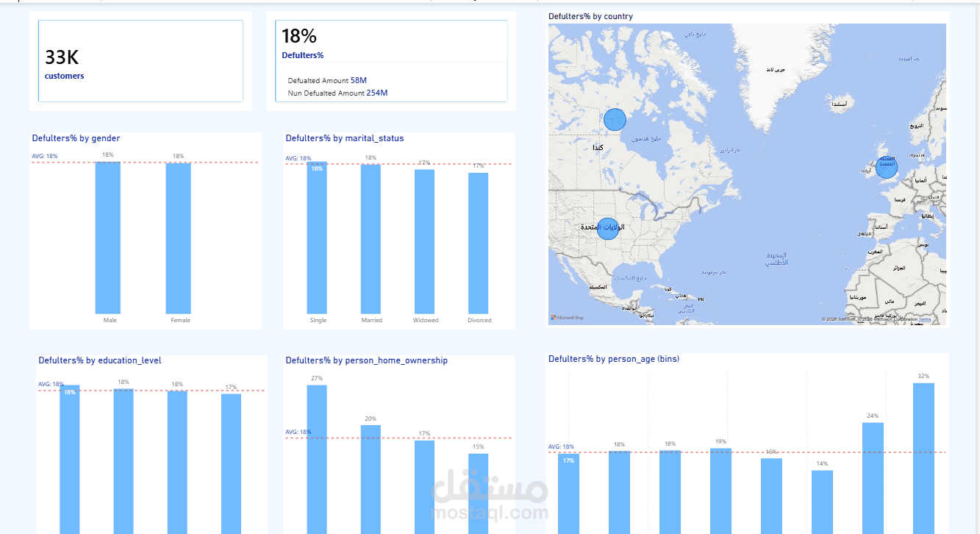Click AVG: 18% label in gender chart

pos(45,156)
